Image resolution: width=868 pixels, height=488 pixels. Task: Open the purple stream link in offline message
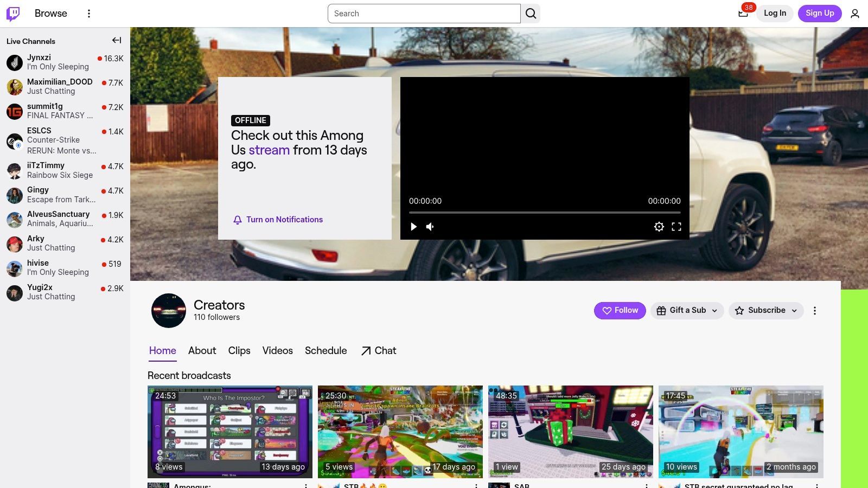[x=269, y=150]
